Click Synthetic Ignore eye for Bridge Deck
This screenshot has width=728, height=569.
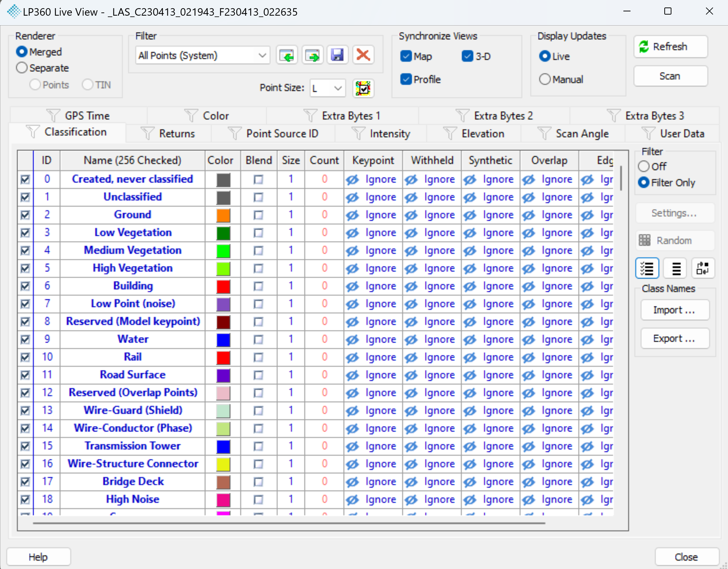point(470,482)
